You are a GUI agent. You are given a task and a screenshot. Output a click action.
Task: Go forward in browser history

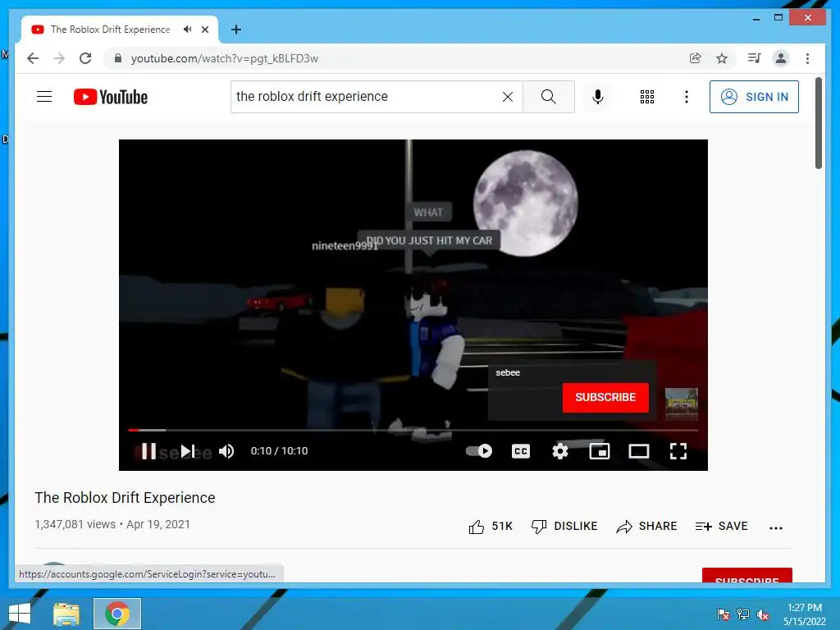coord(59,58)
